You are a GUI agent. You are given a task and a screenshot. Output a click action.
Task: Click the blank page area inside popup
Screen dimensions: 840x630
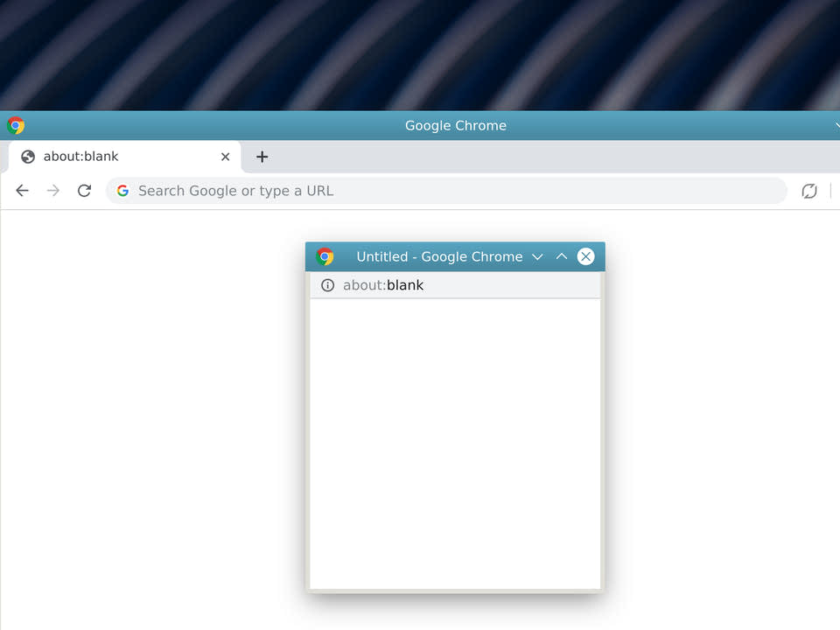tap(455, 442)
